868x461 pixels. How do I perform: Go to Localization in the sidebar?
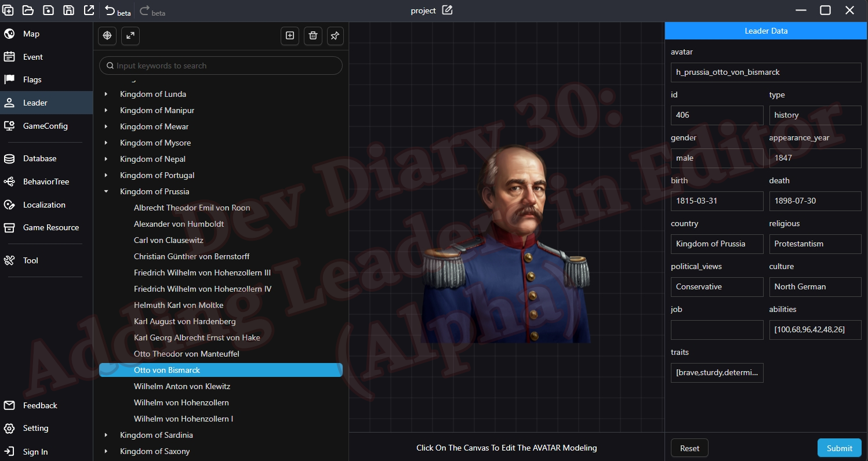click(44, 205)
